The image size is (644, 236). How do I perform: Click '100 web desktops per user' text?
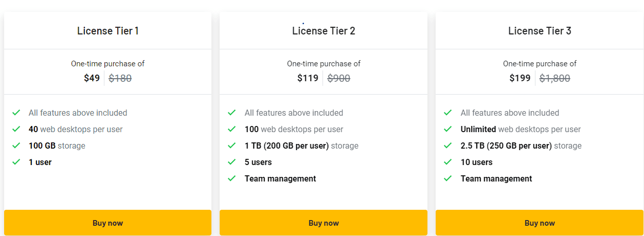[x=294, y=130]
